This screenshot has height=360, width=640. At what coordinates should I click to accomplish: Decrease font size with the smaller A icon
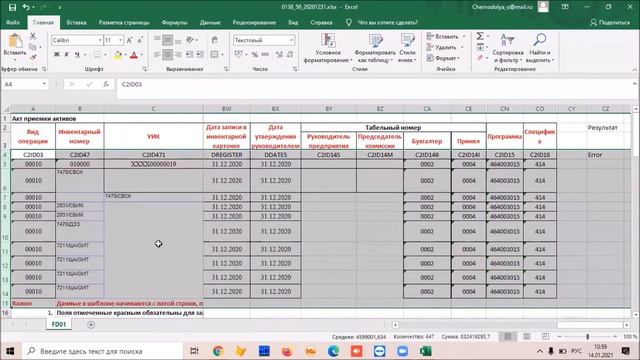[140, 40]
